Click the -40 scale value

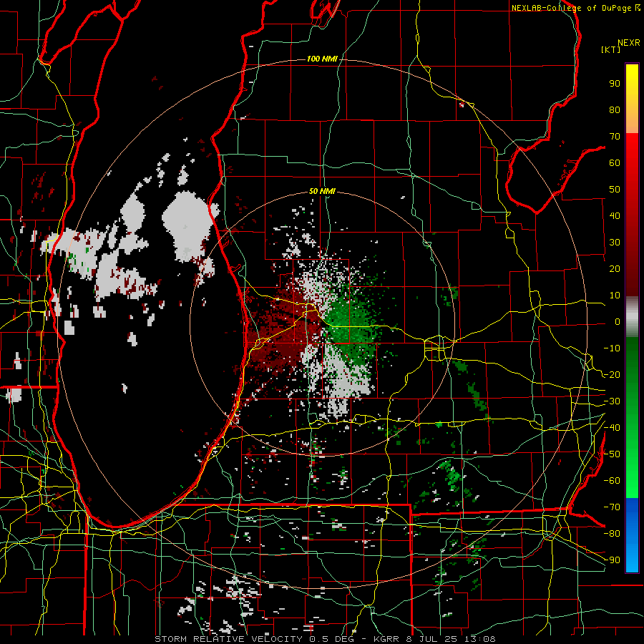[x=612, y=428]
